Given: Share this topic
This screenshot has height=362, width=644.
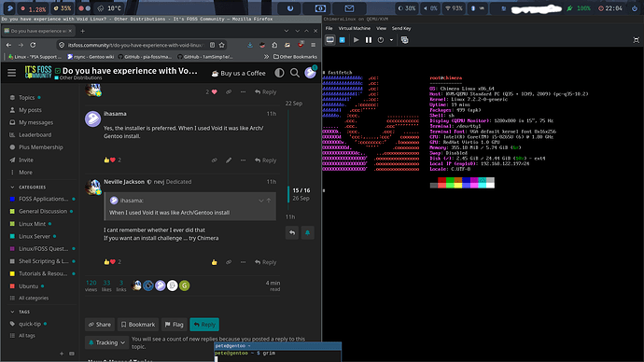Looking at the screenshot, I should pyautogui.click(x=100, y=325).
